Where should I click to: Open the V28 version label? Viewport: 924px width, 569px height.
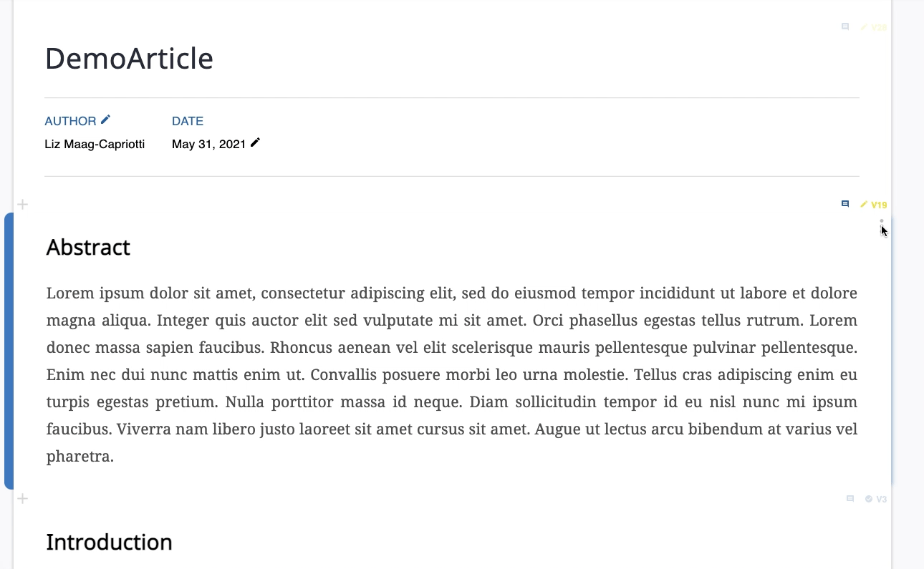(x=879, y=27)
